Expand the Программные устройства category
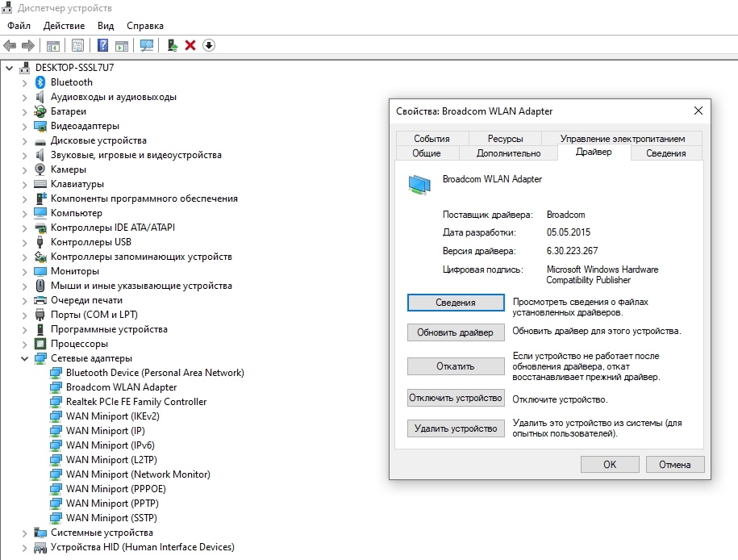This screenshot has height=560, width=738. pyautogui.click(x=24, y=330)
